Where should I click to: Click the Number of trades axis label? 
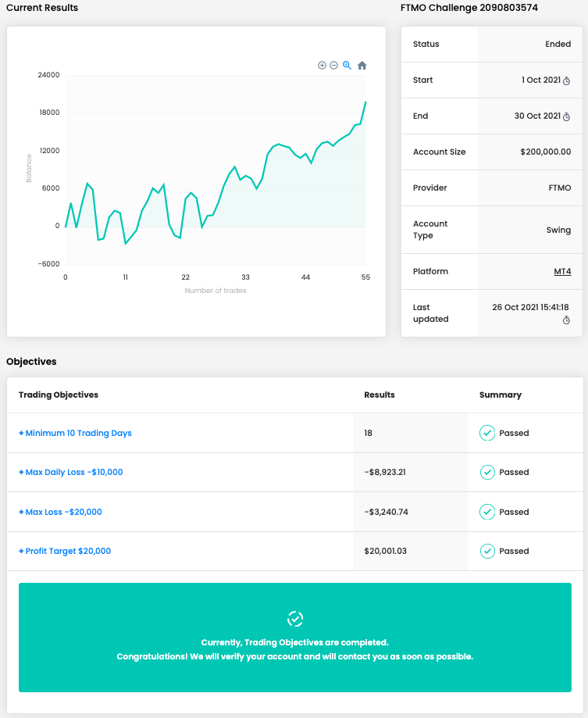(216, 291)
